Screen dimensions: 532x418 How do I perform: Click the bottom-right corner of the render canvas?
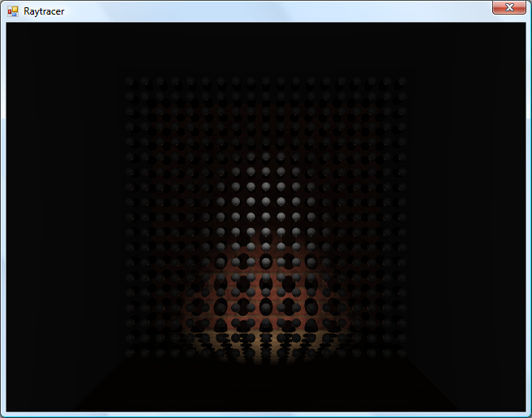pos(523,409)
